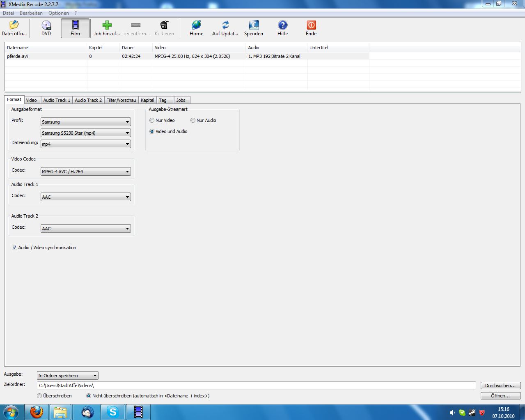
Task: Open Video Codec dropdown MPEG-4 AVC / H.264
Action: click(86, 172)
